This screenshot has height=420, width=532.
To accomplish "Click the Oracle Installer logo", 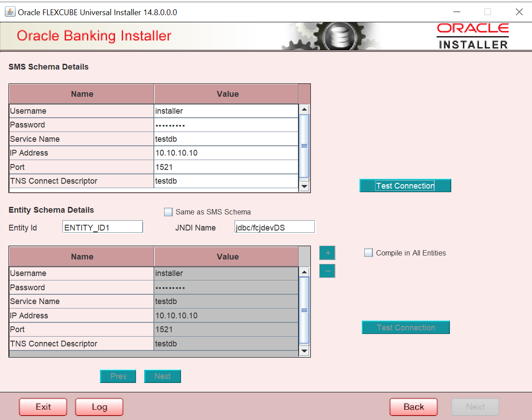I will coord(473,36).
